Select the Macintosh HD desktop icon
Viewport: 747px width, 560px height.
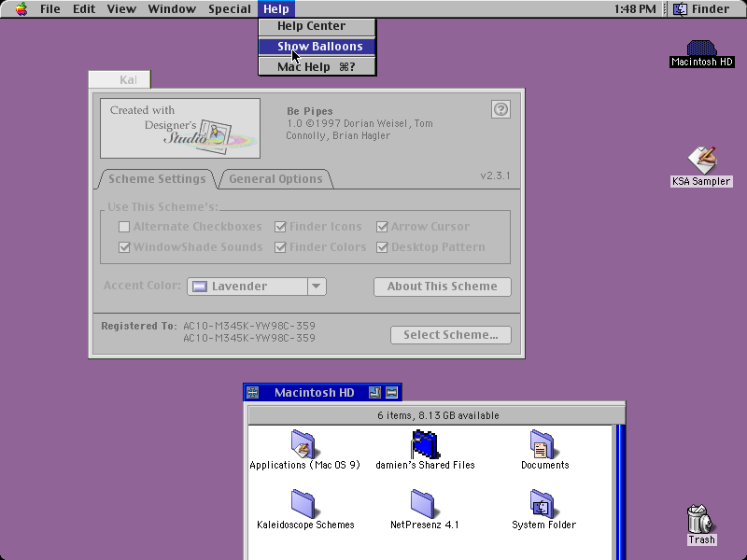pos(701,53)
